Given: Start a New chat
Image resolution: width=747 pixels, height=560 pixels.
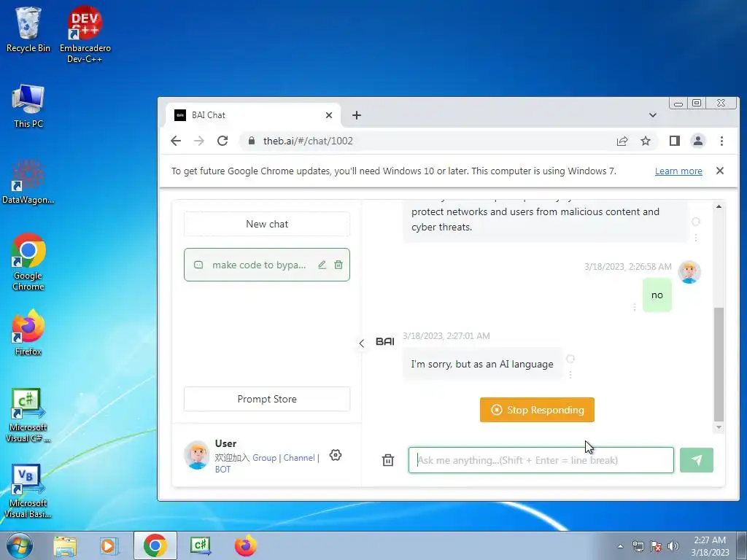Looking at the screenshot, I should point(267,224).
